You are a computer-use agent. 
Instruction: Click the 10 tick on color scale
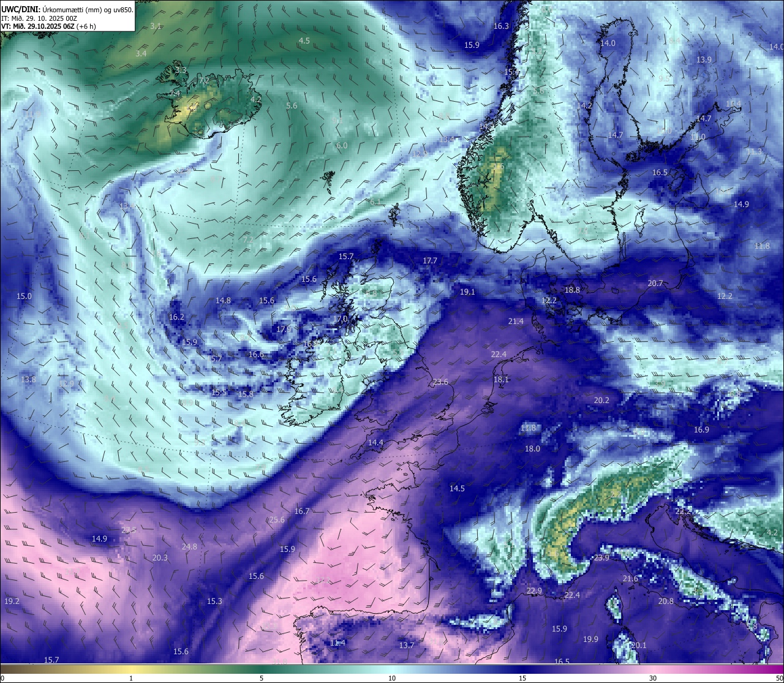click(392, 678)
